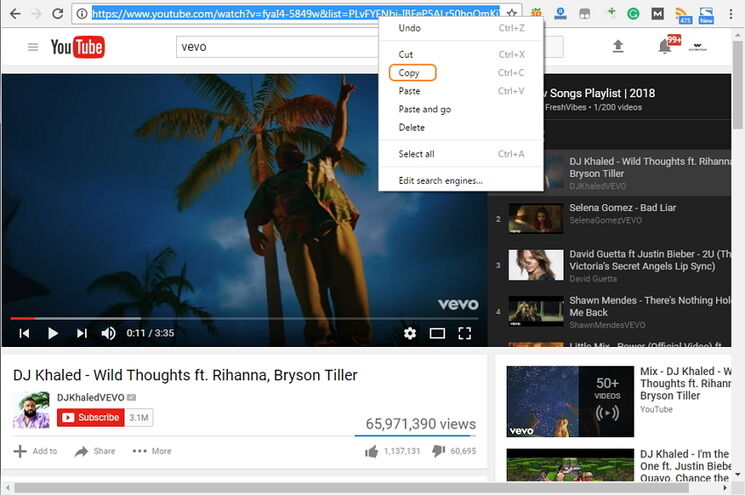Open the account avatar in YouTube header
Image resolution: width=745 pixels, height=495 pixels.
[697, 47]
